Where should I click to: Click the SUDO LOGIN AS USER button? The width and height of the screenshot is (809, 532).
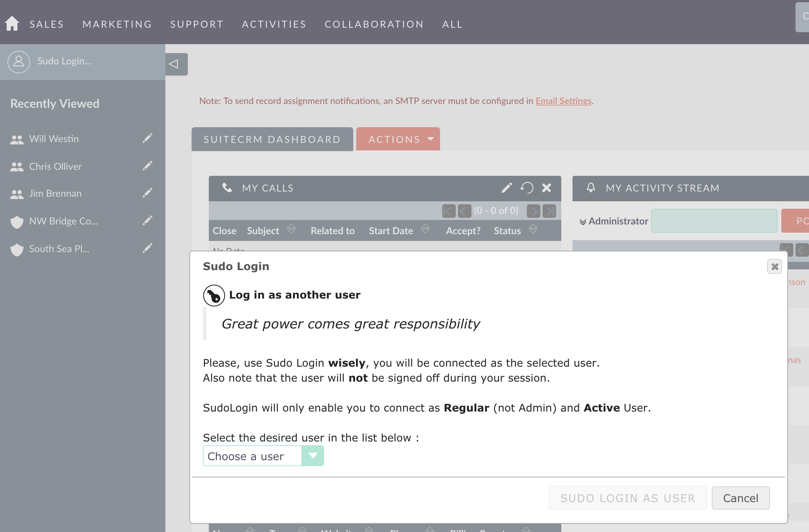628,498
